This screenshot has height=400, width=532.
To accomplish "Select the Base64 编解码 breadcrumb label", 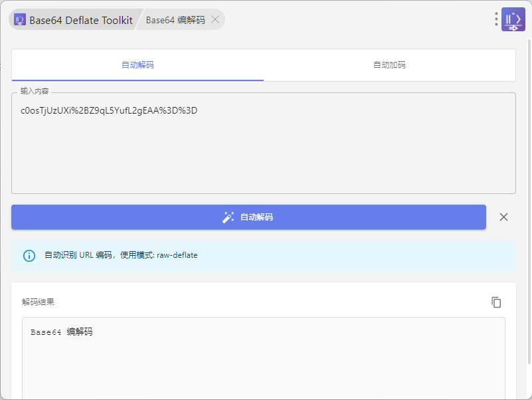I will pyautogui.click(x=175, y=20).
